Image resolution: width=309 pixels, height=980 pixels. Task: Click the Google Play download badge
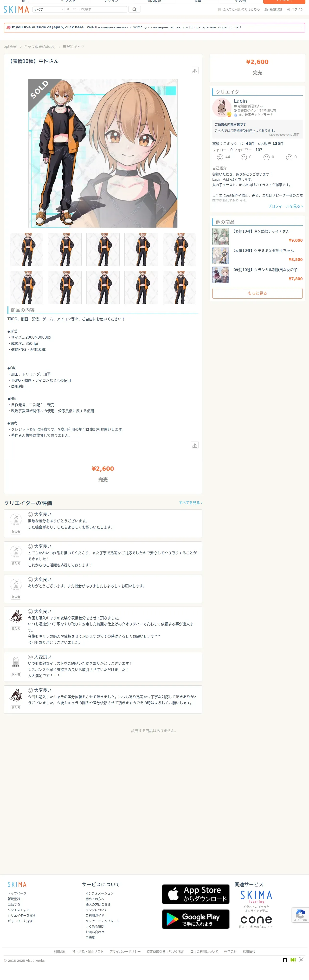[x=195, y=919]
